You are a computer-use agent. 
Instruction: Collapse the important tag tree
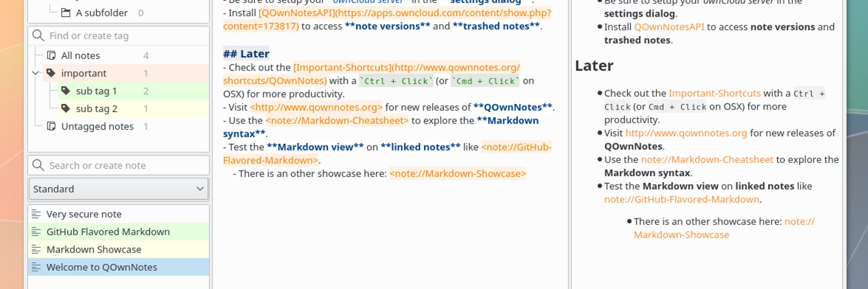(35, 73)
